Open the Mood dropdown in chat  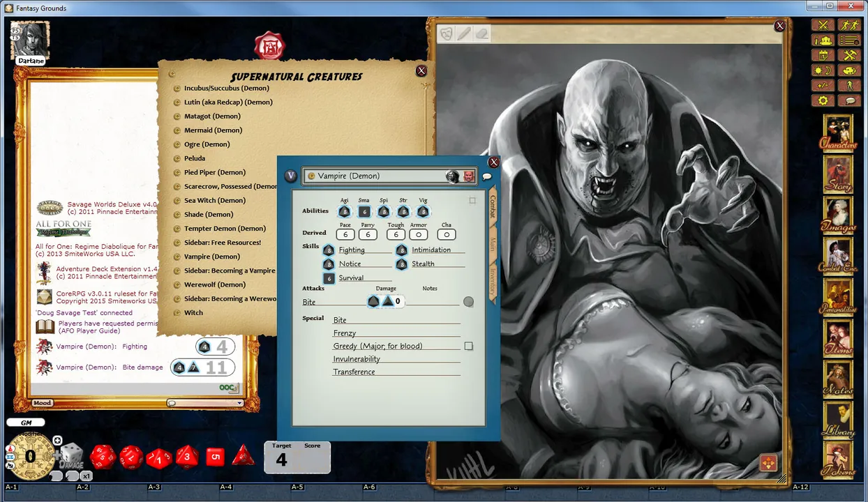[42, 403]
